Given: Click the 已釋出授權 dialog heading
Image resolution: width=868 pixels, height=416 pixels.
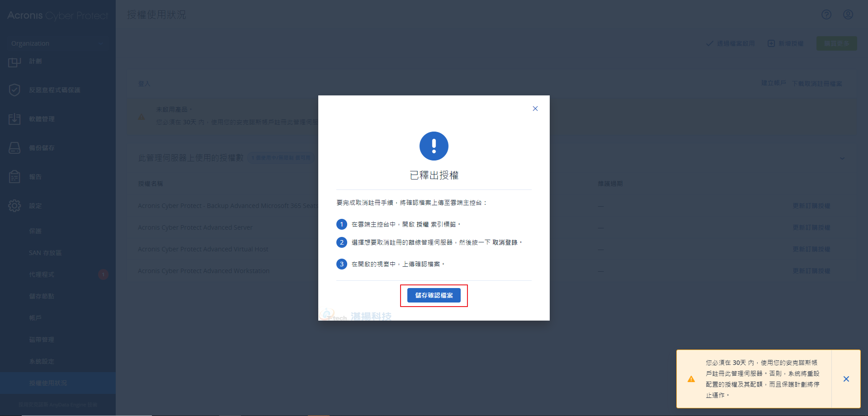Looking at the screenshot, I should coord(434,175).
